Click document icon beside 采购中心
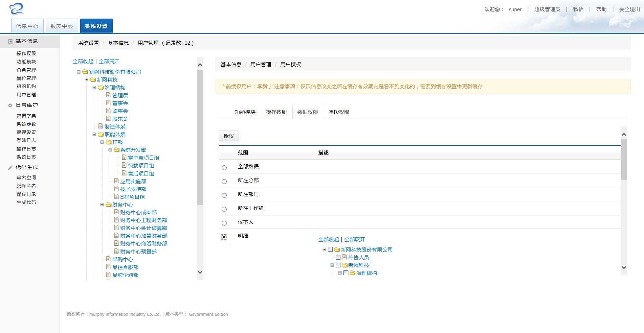Image resolution: width=644 pixels, height=333 pixels. pyautogui.click(x=109, y=259)
